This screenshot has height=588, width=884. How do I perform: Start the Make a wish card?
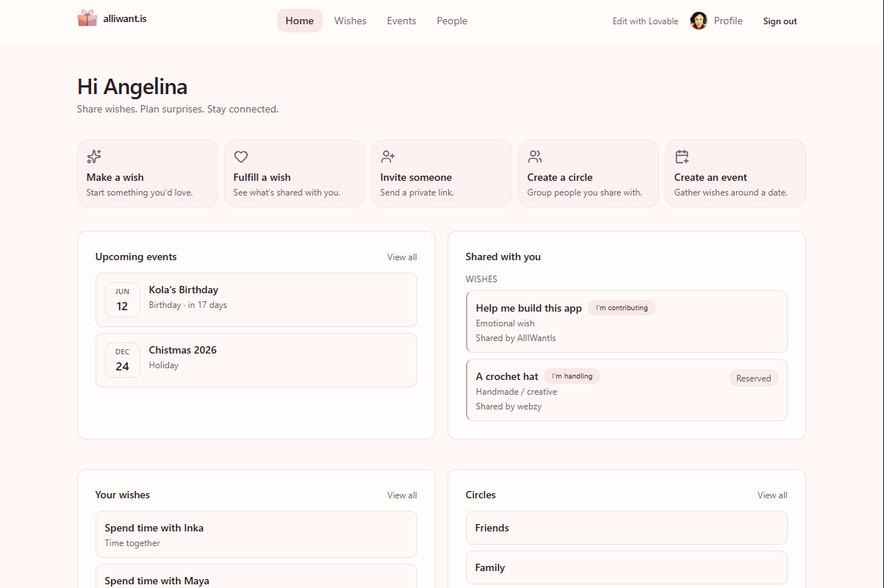tap(148, 173)
